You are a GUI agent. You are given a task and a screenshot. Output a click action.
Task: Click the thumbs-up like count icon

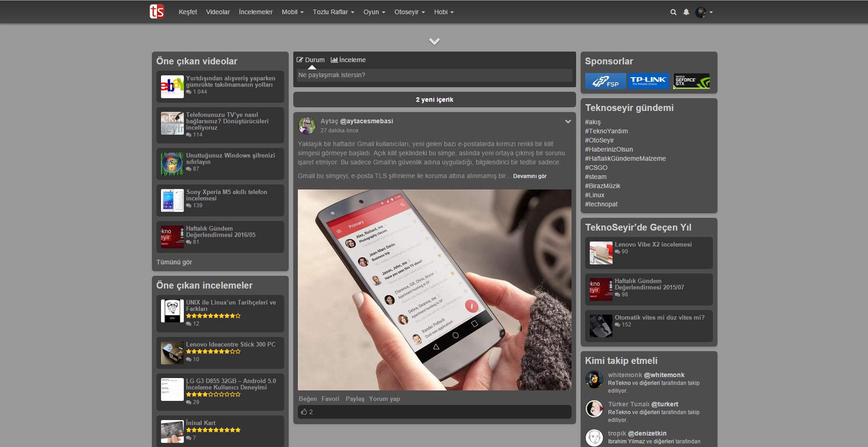(x=304, y=412)
